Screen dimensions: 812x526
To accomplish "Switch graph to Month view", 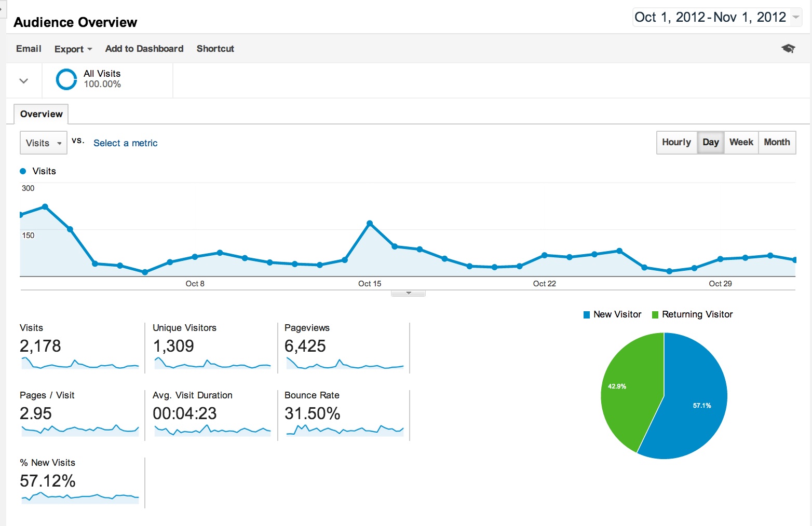I will pyautogui.click(x=777, y=142).
